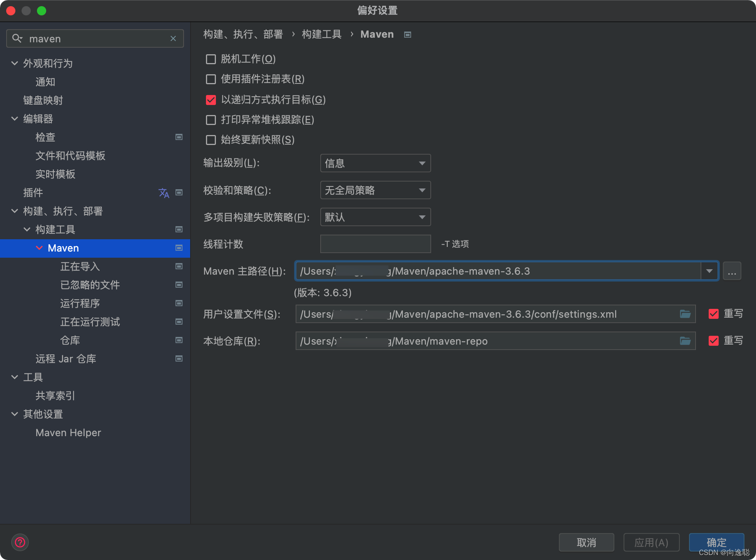Open the 多项目构建失败策略 dropdown showing 默认
The image size is (756, 560).
375,217
